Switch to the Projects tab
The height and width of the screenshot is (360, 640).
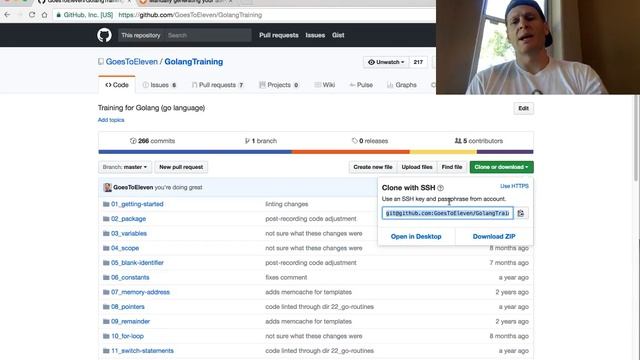pos(279,85)
